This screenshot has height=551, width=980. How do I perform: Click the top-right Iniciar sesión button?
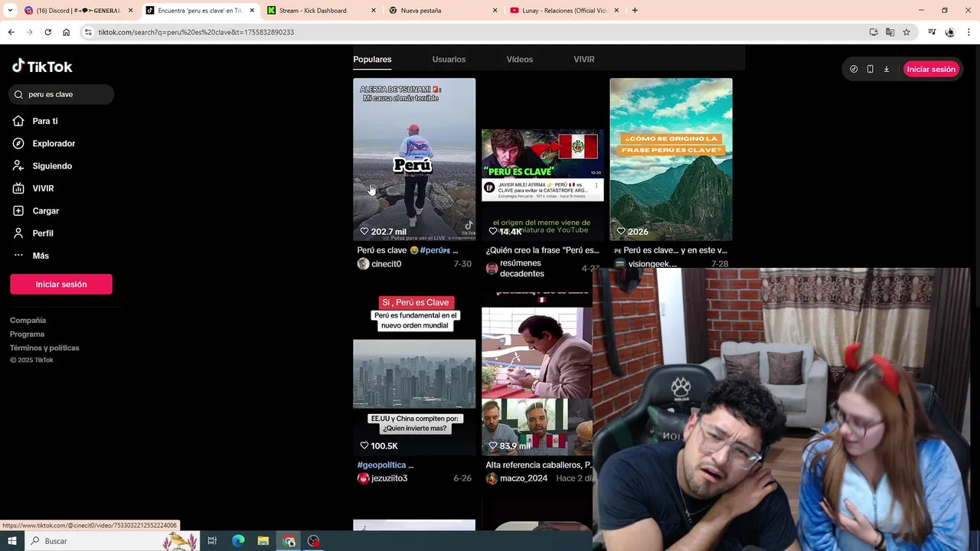(x=931, y=69)
